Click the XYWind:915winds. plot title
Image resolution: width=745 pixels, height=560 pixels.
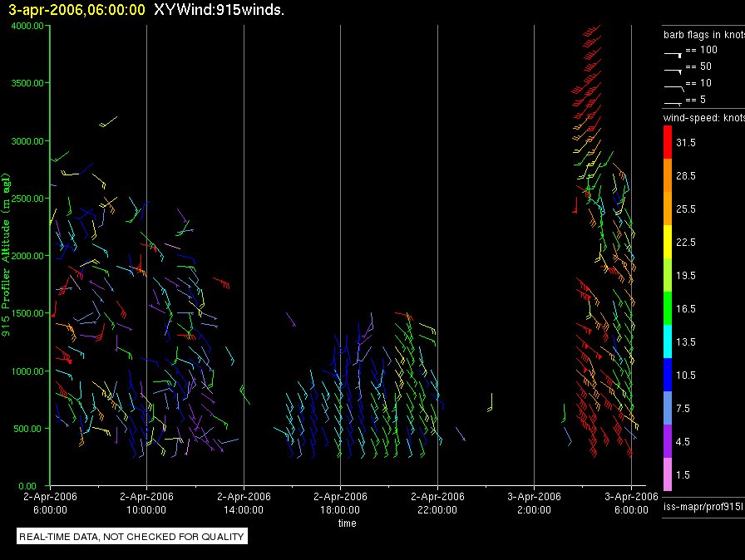pos(214,10)
